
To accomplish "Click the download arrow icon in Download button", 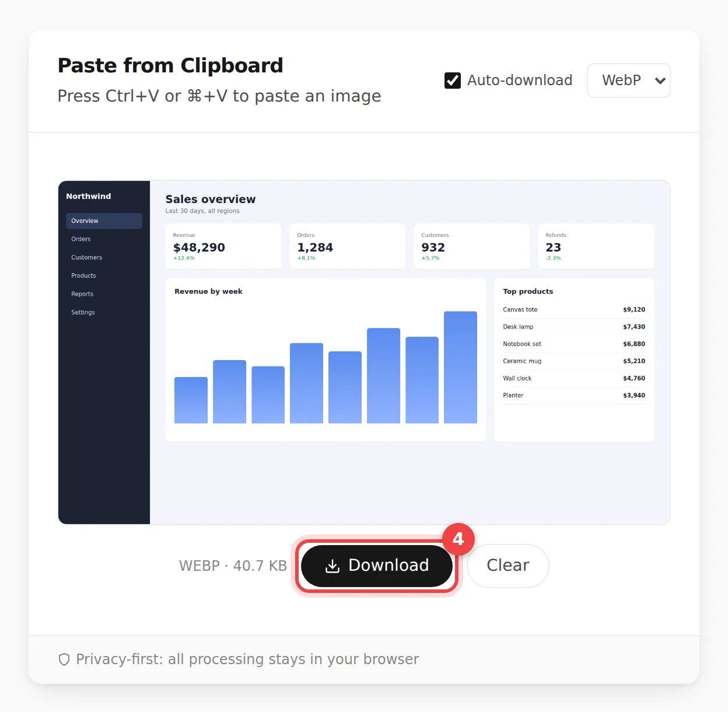I will coord(332,566).
